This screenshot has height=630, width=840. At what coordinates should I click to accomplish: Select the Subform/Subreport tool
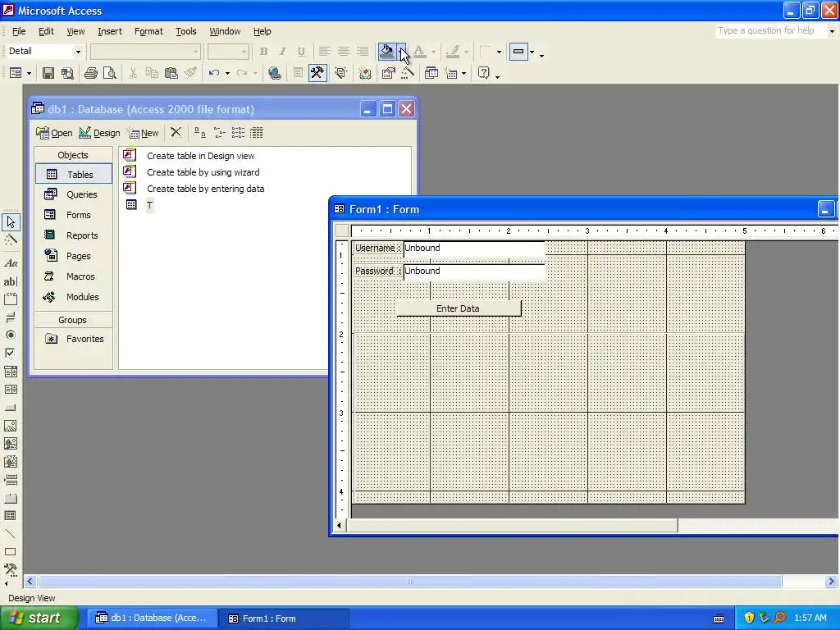pyautogui.click(x=10, y=516)
